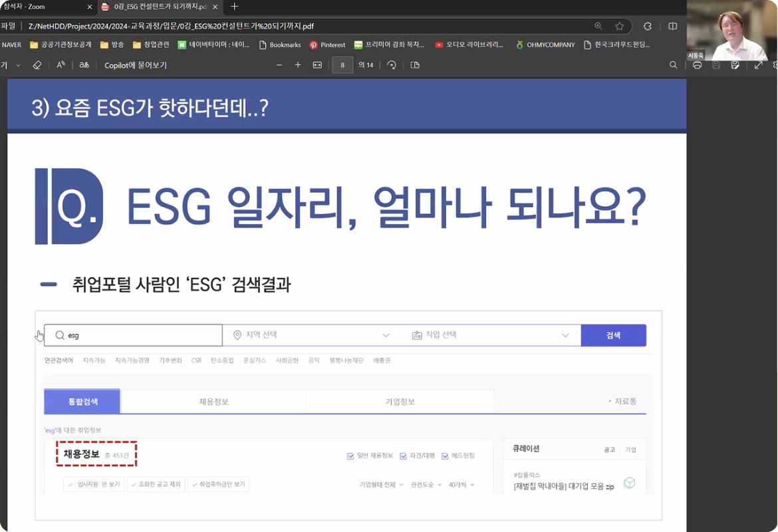Open the page view layout icon
This screenshot has height=532, width=778.
416,65
